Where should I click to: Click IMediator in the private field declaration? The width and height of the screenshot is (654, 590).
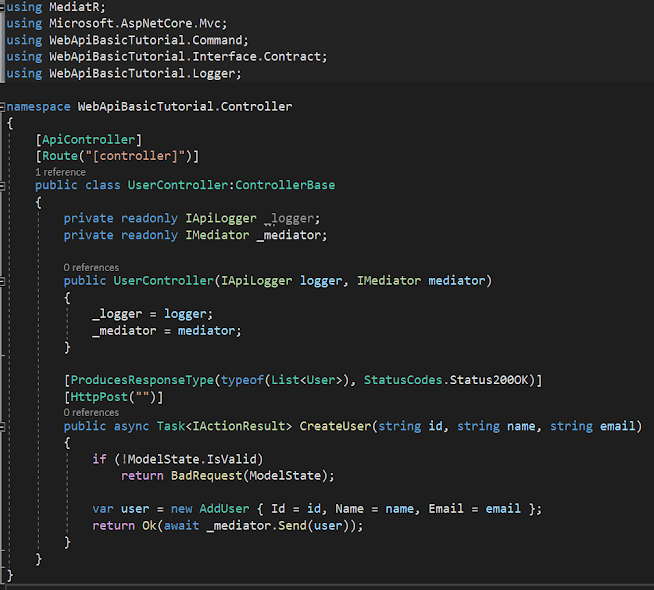coord(217,235)
